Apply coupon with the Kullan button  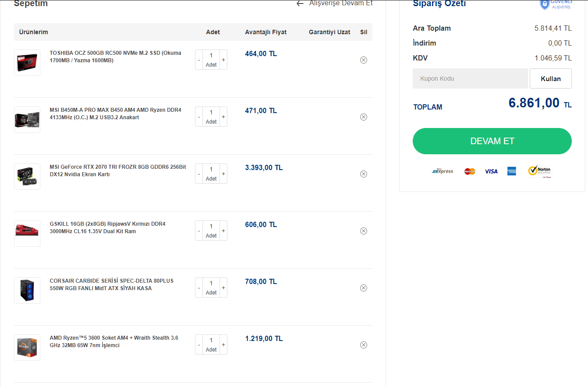550,78
